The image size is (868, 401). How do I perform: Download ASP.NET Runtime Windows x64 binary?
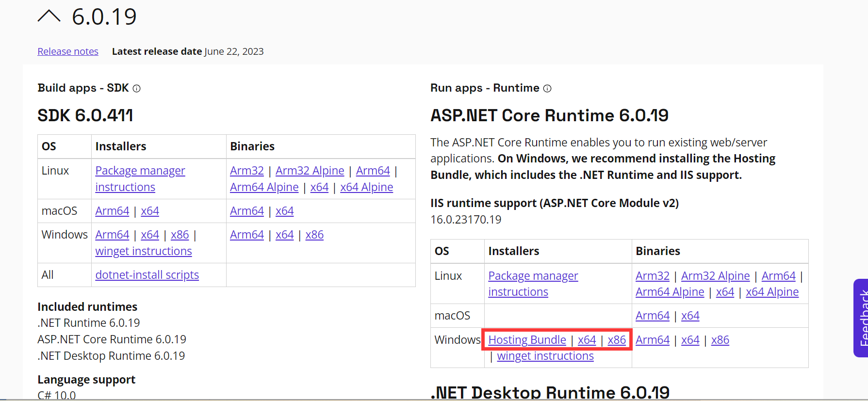coord(690,340)
